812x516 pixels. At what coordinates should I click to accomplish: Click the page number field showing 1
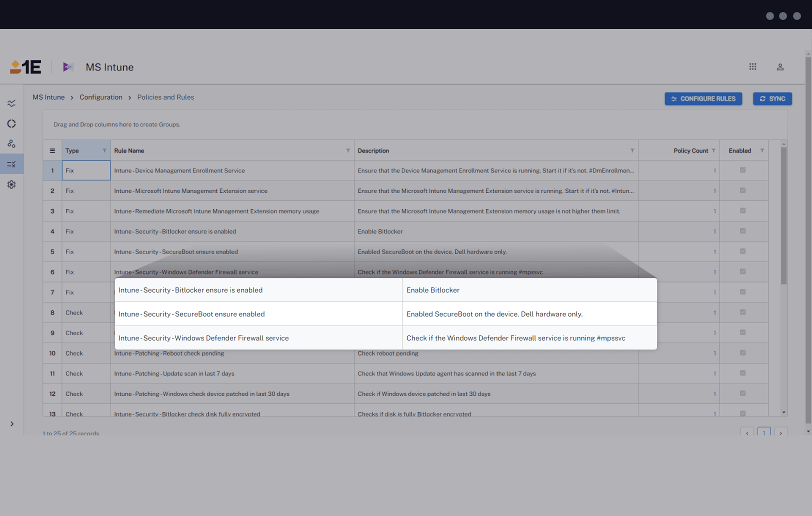[764, 432]
